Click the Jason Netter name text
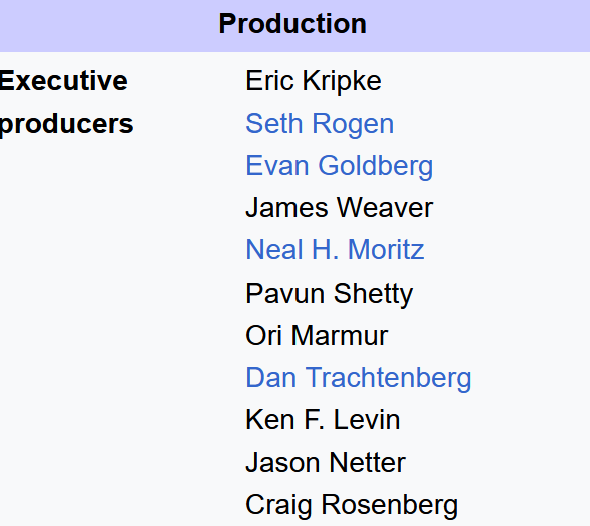The width and height of the screenshot is (590, 526). click(x=325, y=462)
